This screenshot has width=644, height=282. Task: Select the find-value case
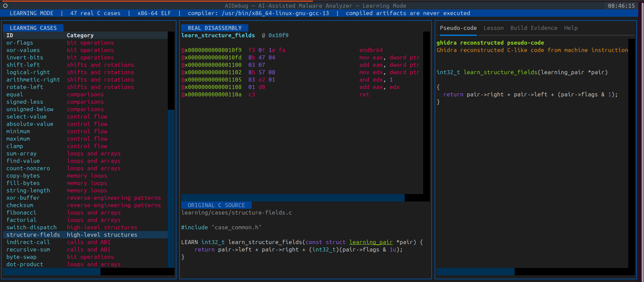pyautogui.click(x=85, y=161)
